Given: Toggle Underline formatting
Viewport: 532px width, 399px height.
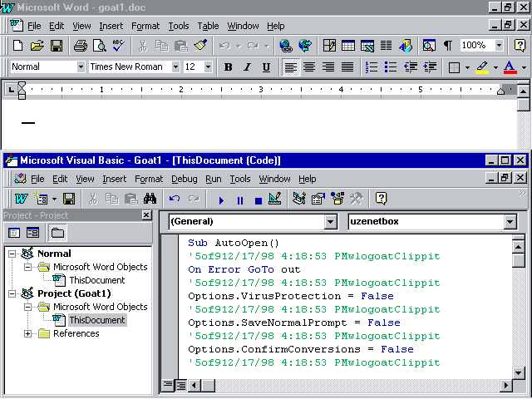Looking at the screenshot, I should tap(266, 67).
